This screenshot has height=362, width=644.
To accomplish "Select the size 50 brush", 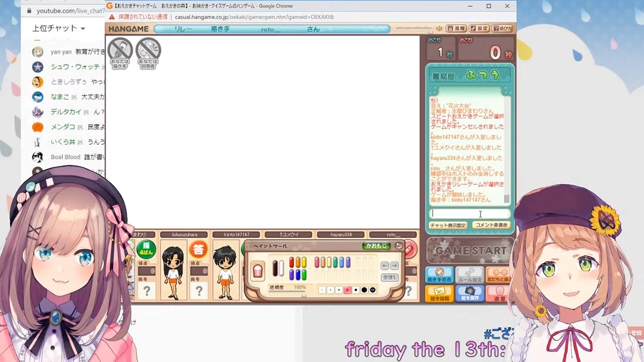I will 373,290.
